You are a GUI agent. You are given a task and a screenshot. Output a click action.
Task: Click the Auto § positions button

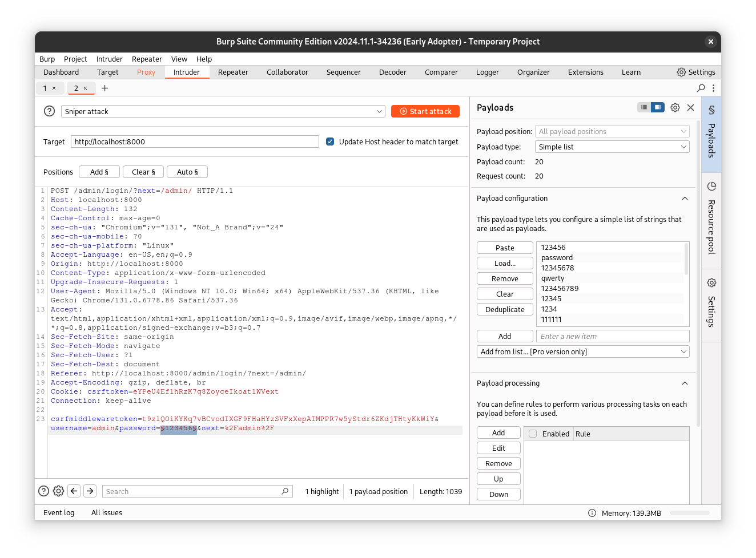[187, 172]
